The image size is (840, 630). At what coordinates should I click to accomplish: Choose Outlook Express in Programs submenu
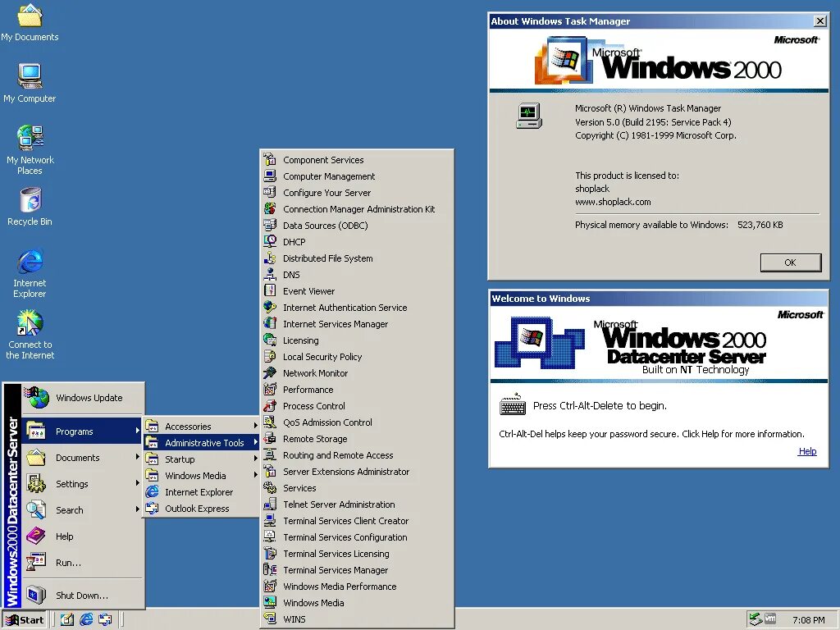tap(202, 509)
